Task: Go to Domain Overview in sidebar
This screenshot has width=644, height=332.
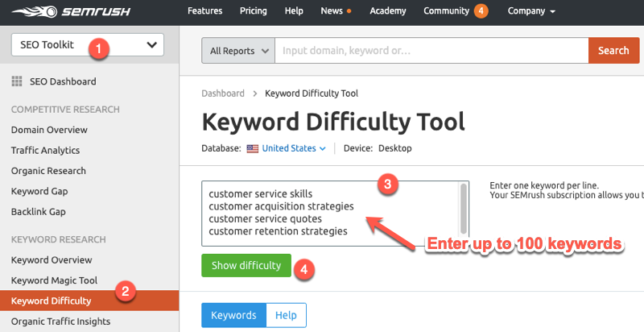Action: [49, 130]
